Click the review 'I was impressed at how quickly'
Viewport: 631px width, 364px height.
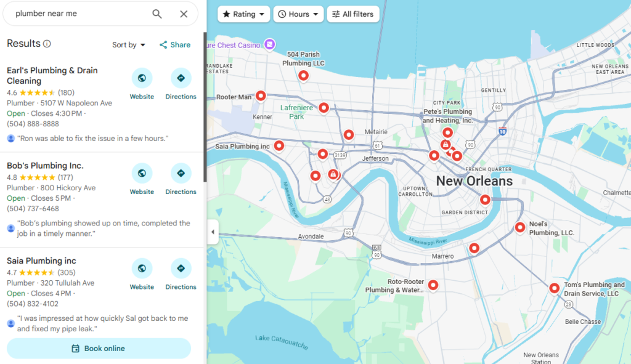(103, 323)
